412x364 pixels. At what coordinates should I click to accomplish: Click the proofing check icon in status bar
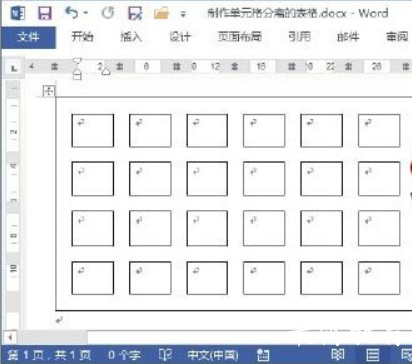165,355
